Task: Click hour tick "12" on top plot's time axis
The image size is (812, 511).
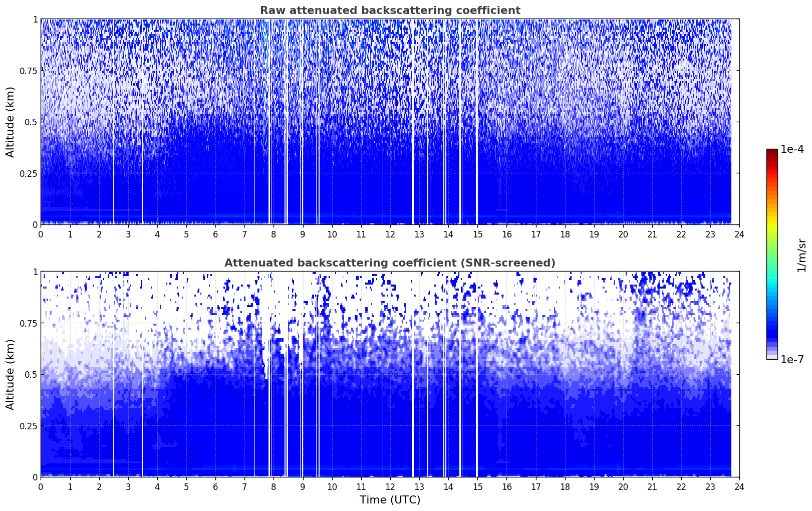Action: [390, 234]
